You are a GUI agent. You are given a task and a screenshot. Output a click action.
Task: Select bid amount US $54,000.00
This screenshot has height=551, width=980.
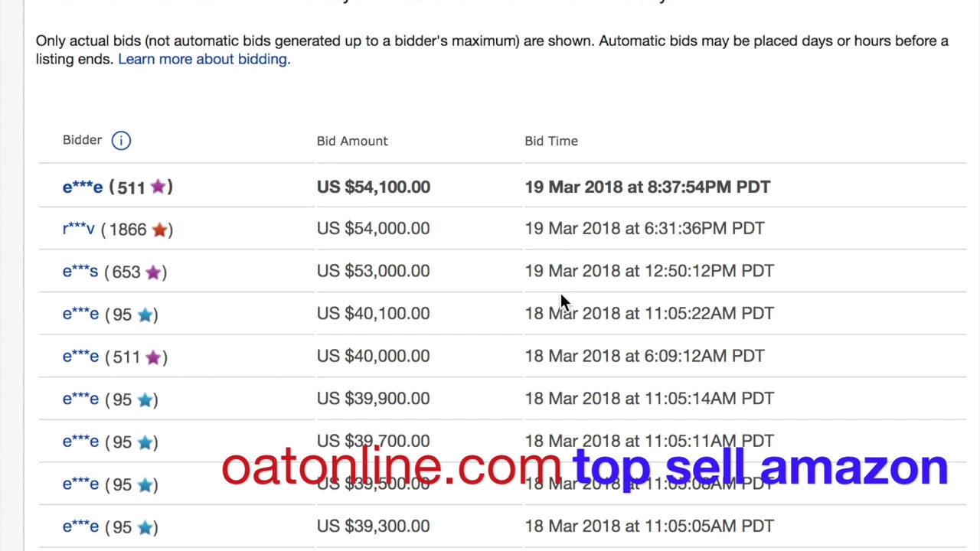(373, 228)
